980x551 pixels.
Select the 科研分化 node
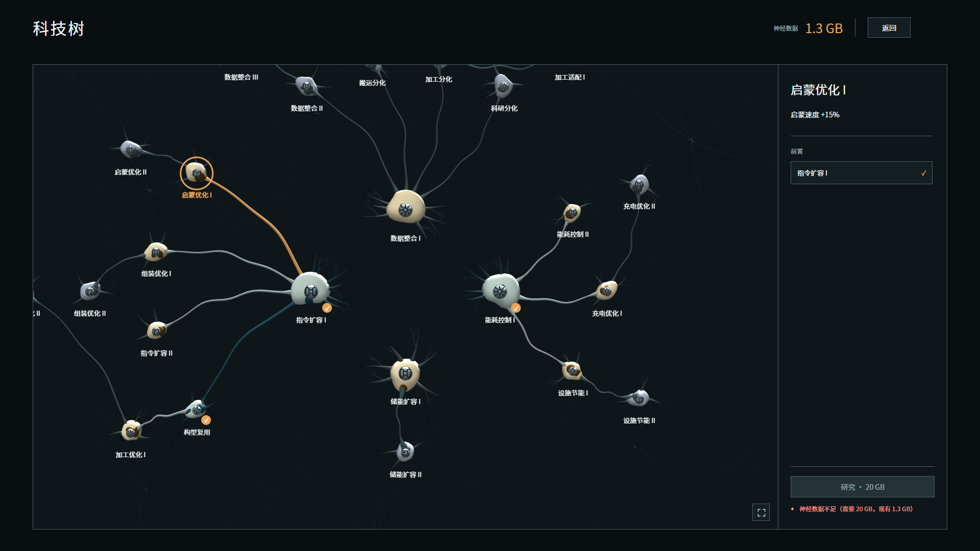tap(503, 86)
